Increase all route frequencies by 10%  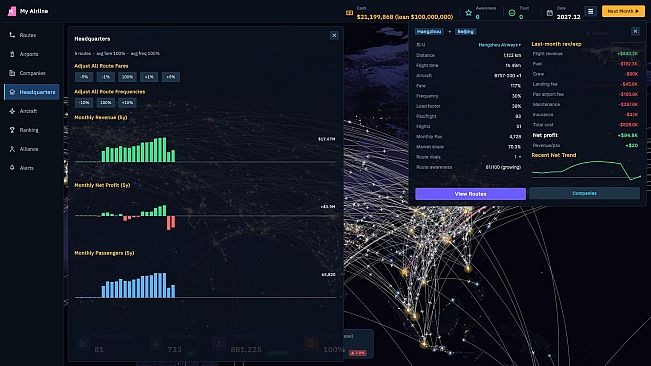tap(127, 102)
